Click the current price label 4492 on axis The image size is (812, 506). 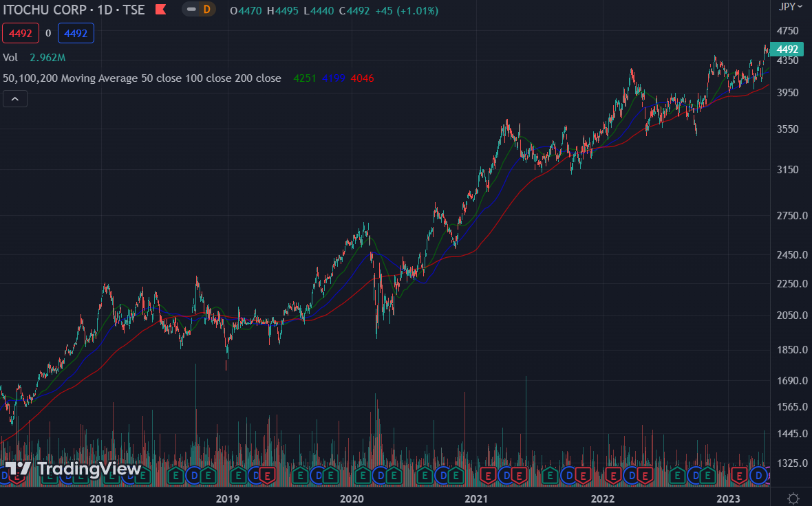(787, 49)
